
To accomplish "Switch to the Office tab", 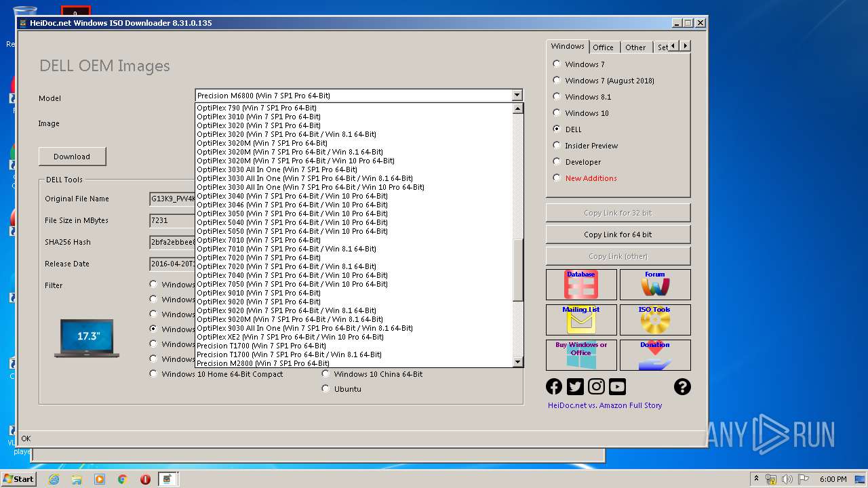I will tap(603, 47).
